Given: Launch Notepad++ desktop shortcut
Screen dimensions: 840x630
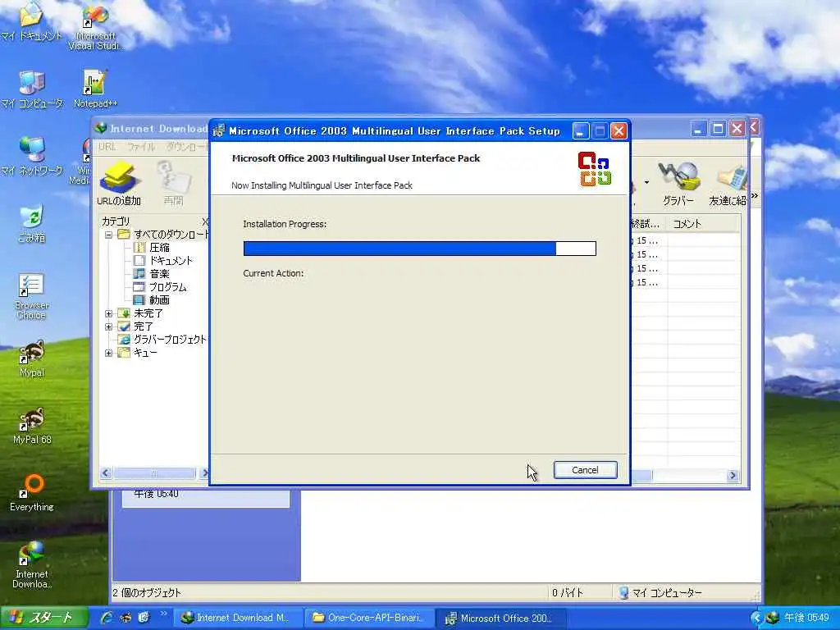Looking at the screenshot, I should coord(95,89).
